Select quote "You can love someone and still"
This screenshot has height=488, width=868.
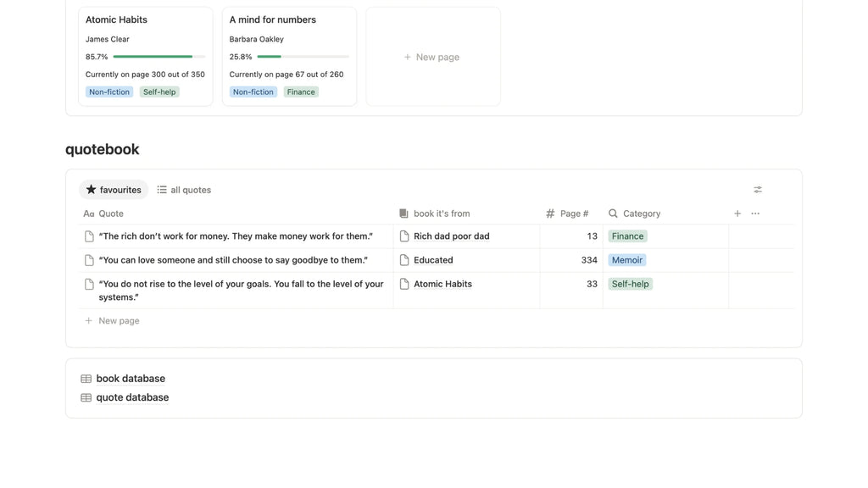pos(234,260)
